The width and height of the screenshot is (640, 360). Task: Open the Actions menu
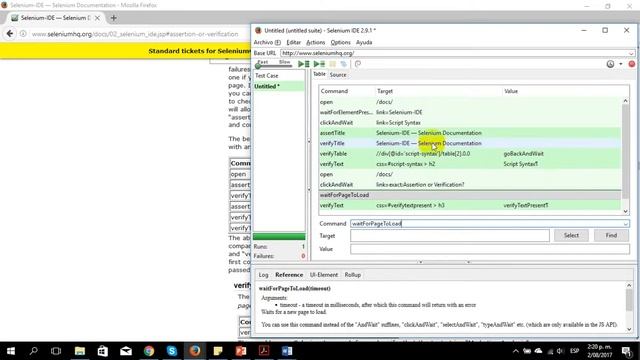[316, 42]
